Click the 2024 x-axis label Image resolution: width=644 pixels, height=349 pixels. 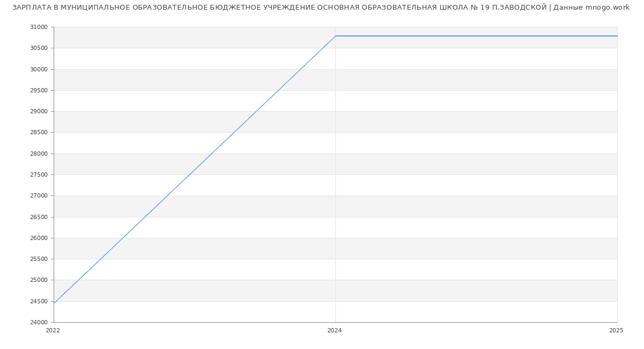pyautogui.click(x=334, y=331)
